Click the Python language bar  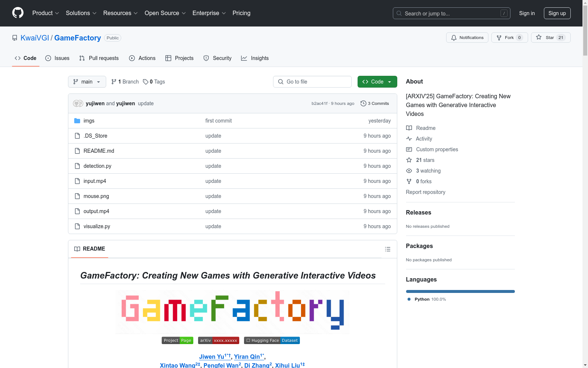coord(460,291)
